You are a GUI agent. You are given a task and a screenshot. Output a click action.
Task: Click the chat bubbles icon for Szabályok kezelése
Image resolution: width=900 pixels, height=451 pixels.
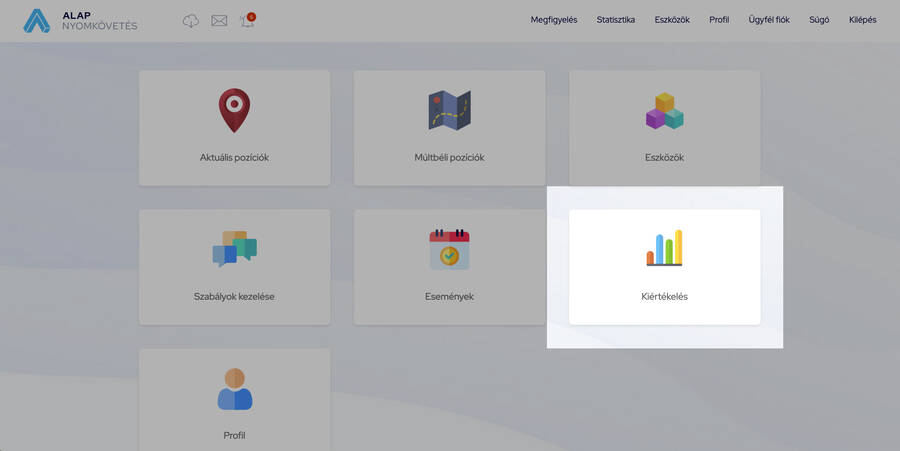pyautogui.click(x=234, y=249)
